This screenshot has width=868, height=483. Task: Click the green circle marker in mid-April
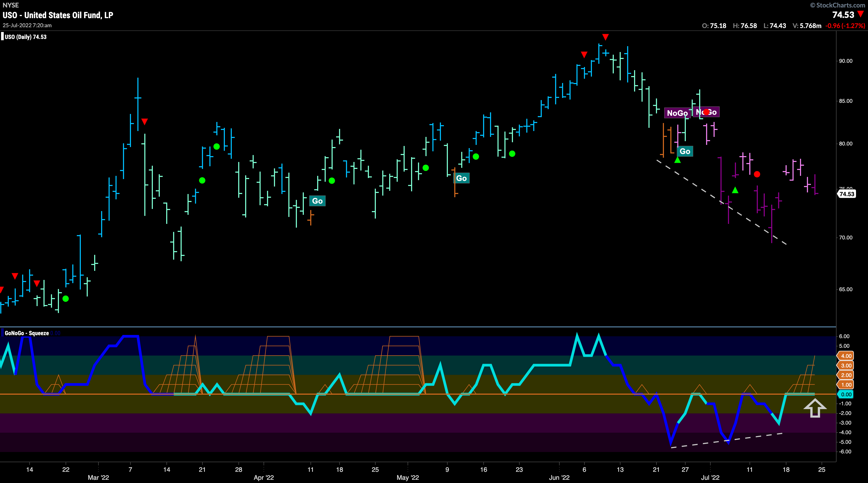[x=332, y=181]
